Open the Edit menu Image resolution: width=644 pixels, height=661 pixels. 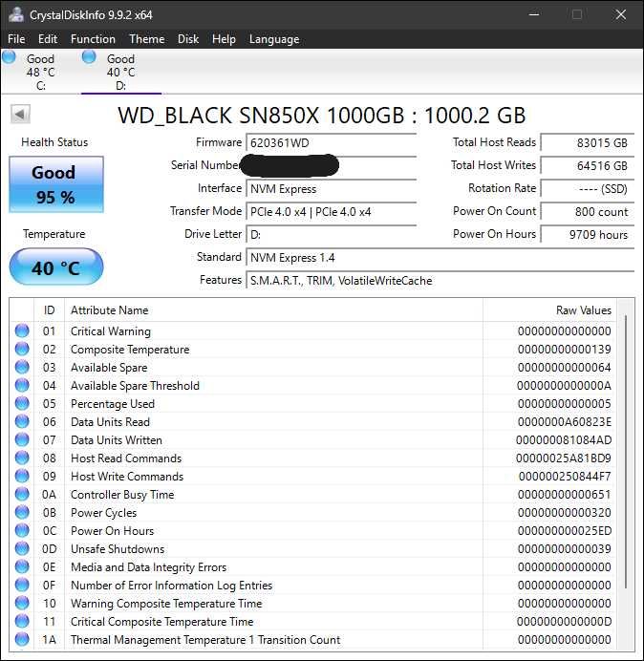pyautogui.click(x=47, y=39)
